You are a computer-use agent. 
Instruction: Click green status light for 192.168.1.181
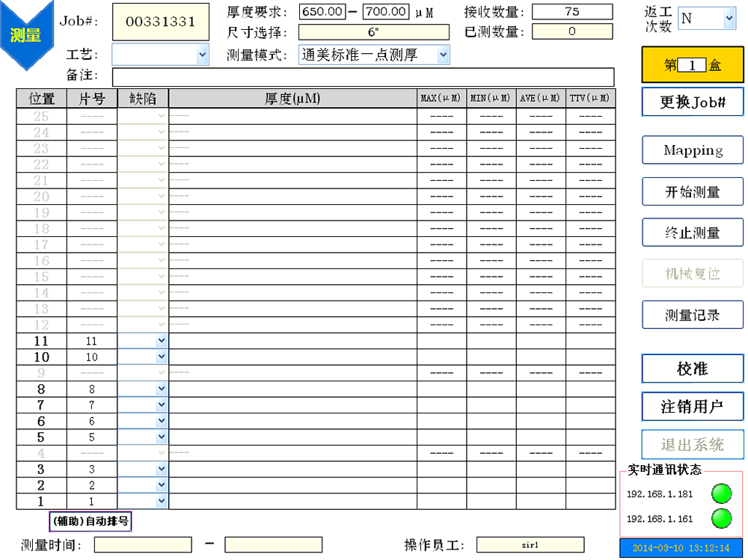(x=721, y=493)
